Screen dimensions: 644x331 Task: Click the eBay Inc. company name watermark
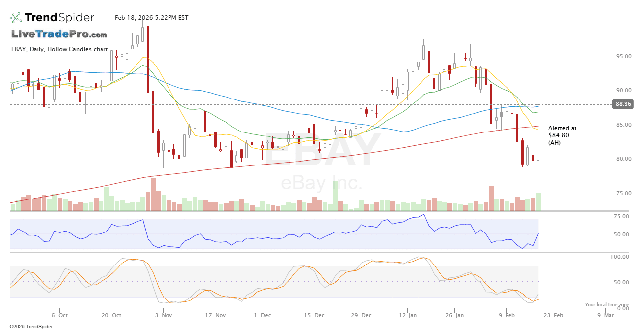(321, 184)
